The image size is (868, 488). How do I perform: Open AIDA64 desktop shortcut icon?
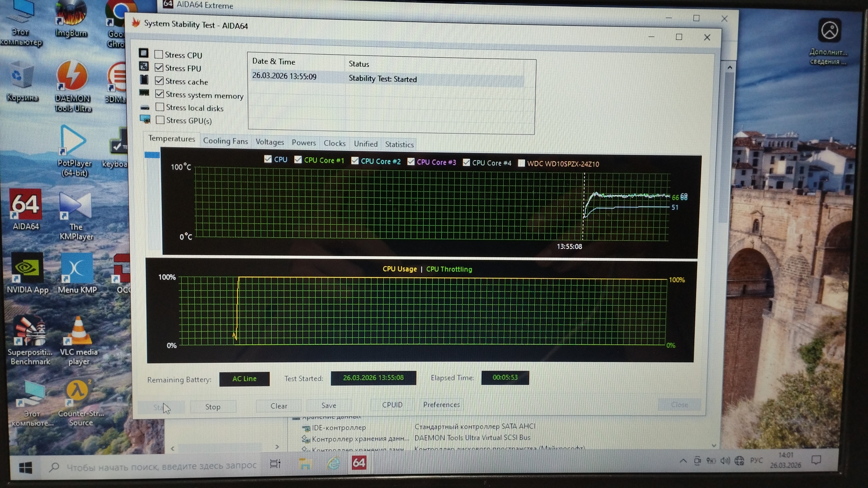pyautogui.click(x=25, y=205)
